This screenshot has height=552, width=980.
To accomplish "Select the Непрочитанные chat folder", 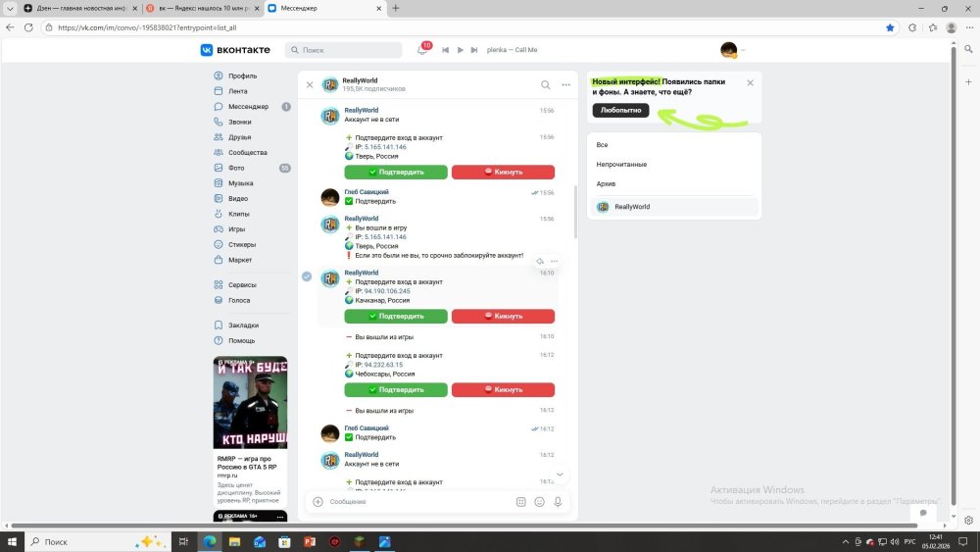I will pyautogui.click(x=674, y=165).
